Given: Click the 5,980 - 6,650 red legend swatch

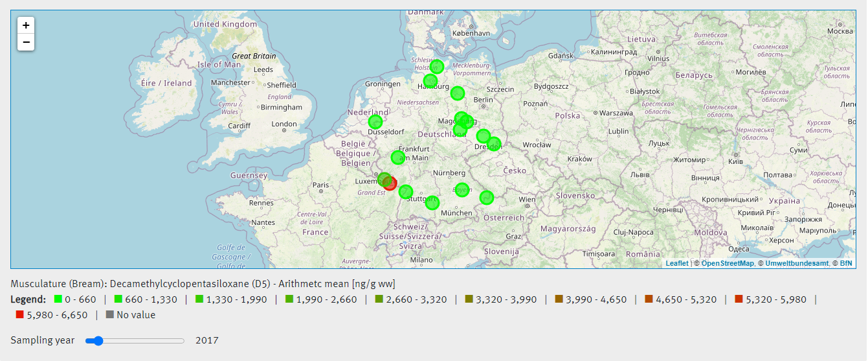Looking at the screenshot, I should pos(19,315).
